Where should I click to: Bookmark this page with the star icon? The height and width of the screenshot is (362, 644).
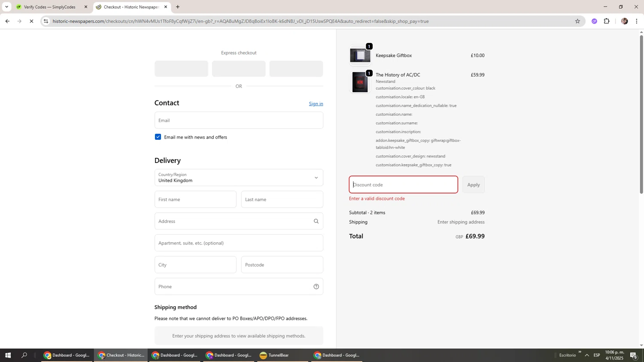tap(577, 21)
